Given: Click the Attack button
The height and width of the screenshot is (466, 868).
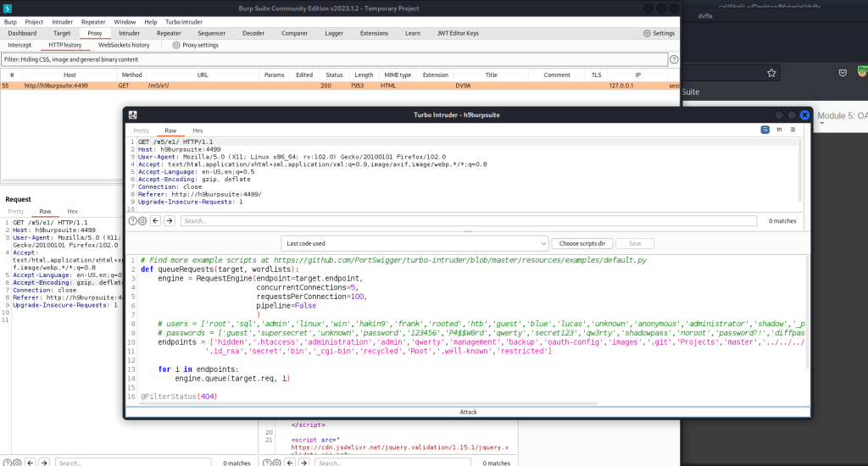Looking at the screenshot, I should tap(468, 412).
